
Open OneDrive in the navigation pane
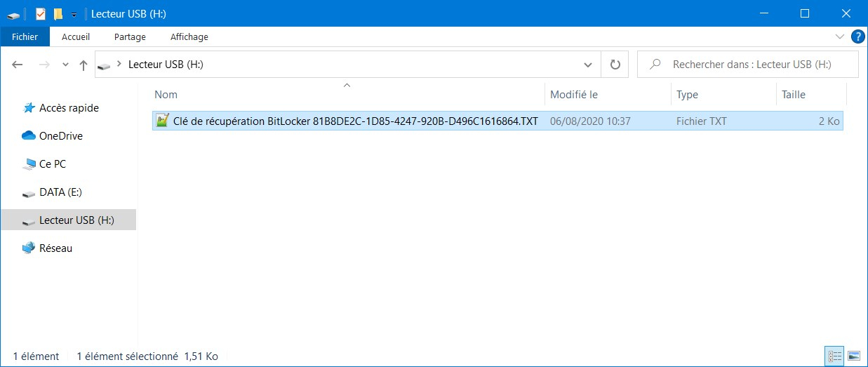[53, 136]
